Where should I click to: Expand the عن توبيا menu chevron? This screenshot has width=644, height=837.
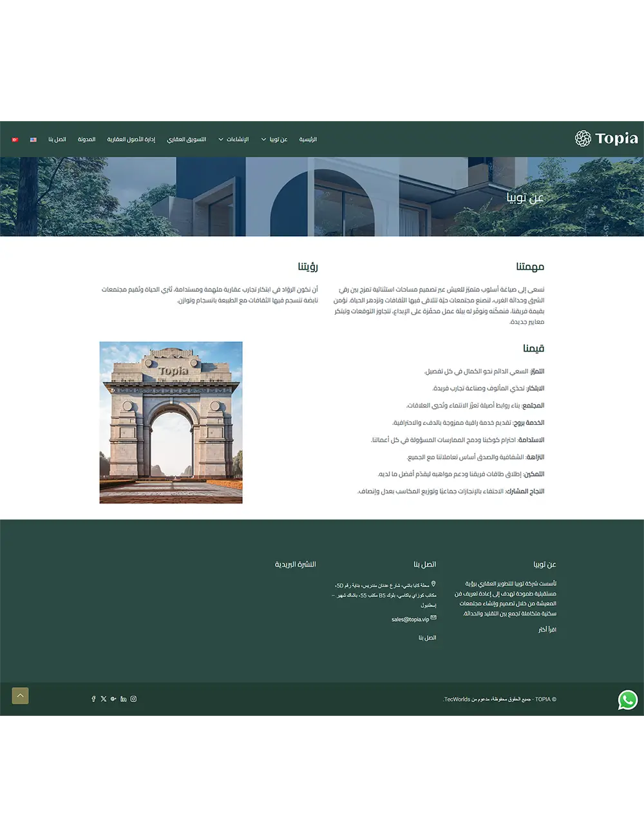(x=263, y=140)
